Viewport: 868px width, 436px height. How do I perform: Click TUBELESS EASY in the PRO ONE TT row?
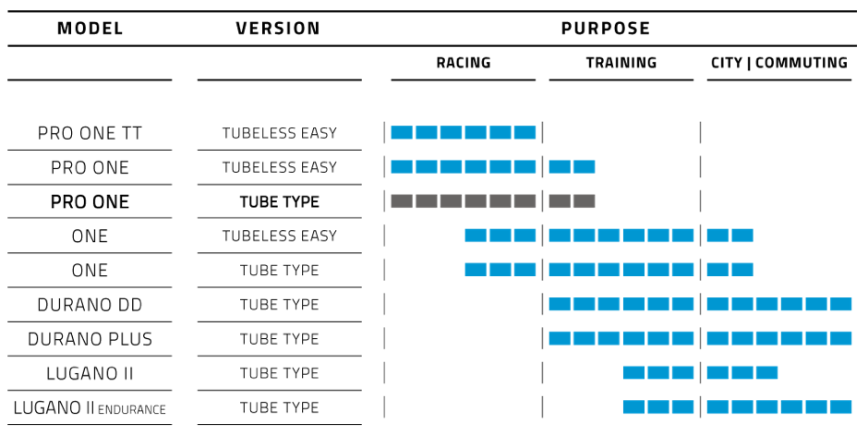coord(279,133)
